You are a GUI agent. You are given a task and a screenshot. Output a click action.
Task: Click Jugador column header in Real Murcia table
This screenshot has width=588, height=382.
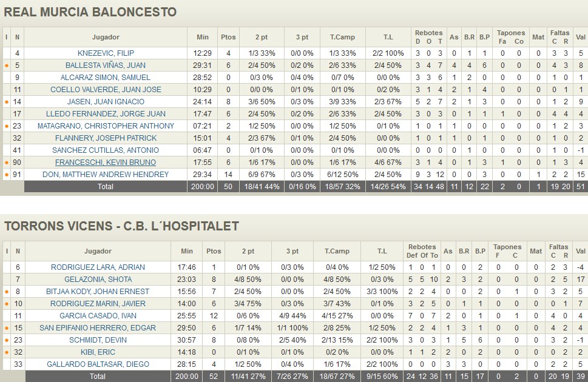(106, 37)
